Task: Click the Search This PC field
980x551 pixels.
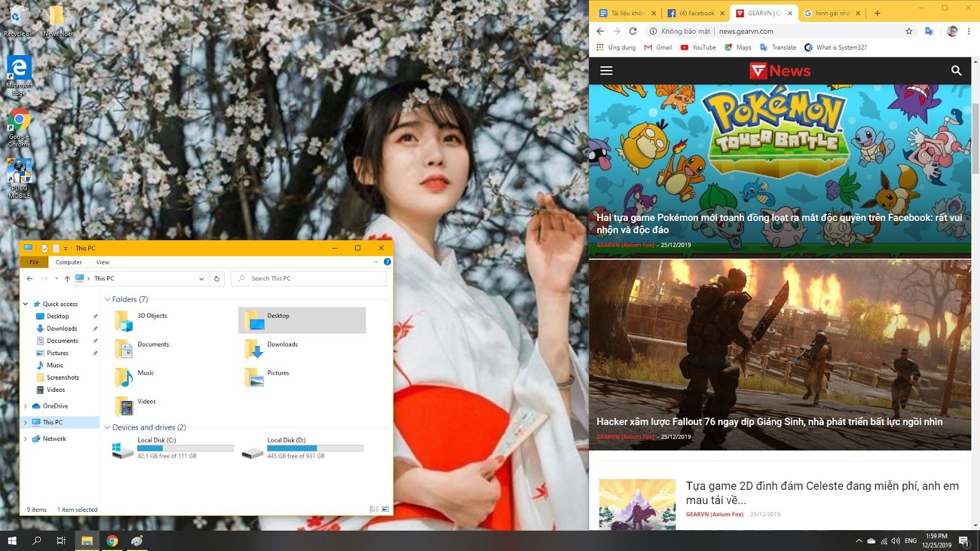Action: point(309,279)
